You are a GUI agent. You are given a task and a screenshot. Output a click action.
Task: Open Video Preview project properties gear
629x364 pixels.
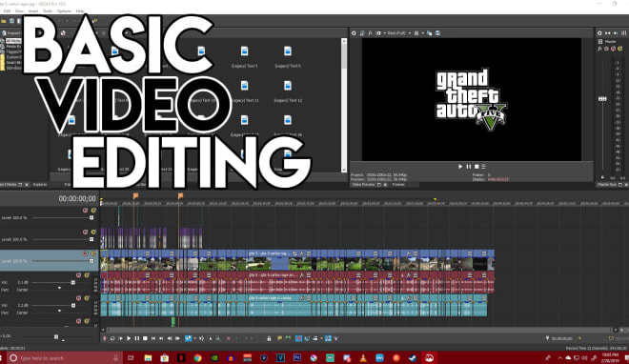354,33
